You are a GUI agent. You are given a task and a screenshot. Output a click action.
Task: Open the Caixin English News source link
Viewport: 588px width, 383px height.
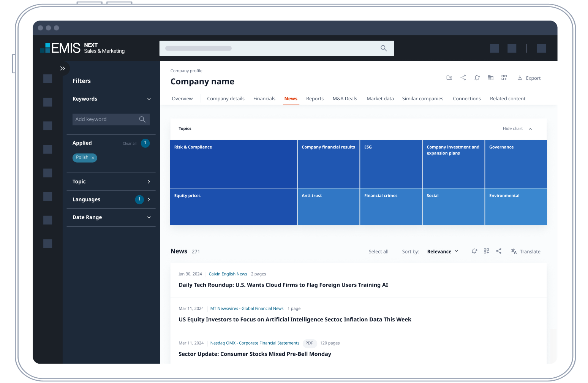tap(228, 274)
